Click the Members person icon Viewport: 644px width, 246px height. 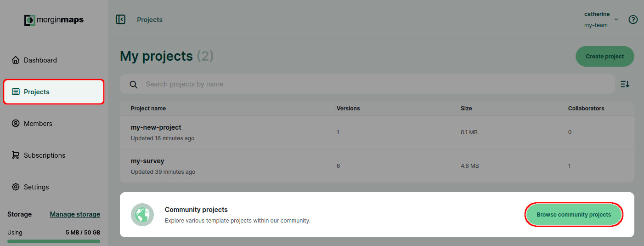tap(16, 124)
